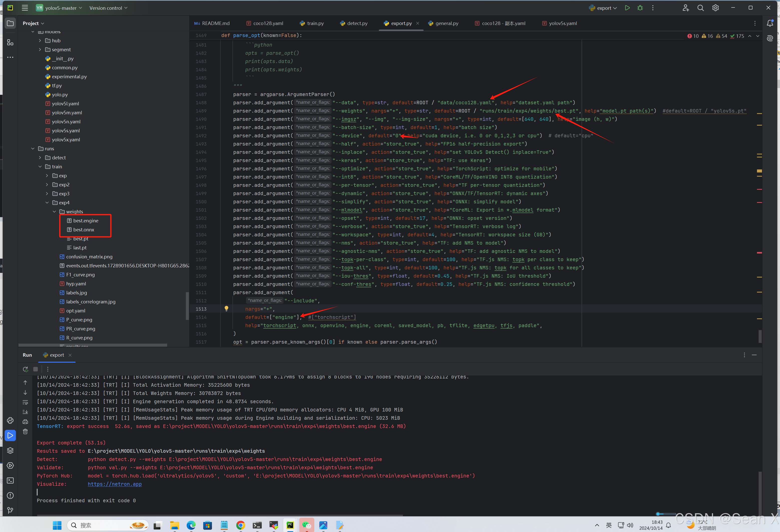The image size is (780, 532).
Task: Toggle scroll to end in run console
Action: 25,412
